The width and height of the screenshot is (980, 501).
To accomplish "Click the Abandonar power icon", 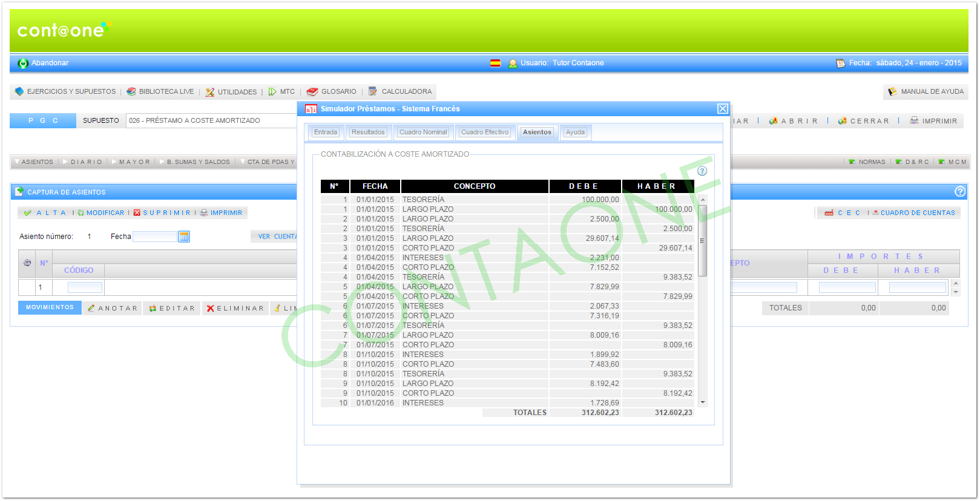I will (23, 64).
